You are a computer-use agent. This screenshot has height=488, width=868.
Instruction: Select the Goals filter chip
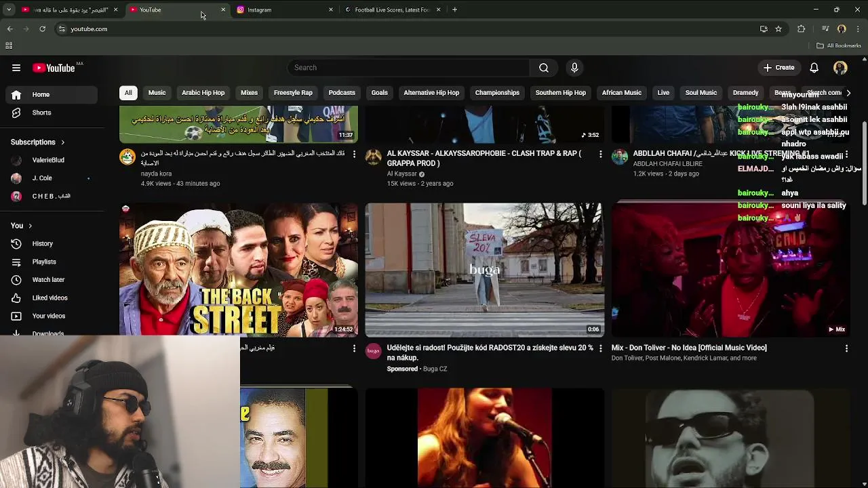[x=379, y=93]
